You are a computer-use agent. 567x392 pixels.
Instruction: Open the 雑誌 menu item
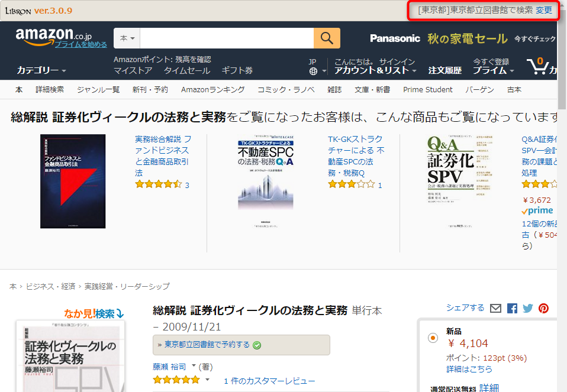point(334,90)
